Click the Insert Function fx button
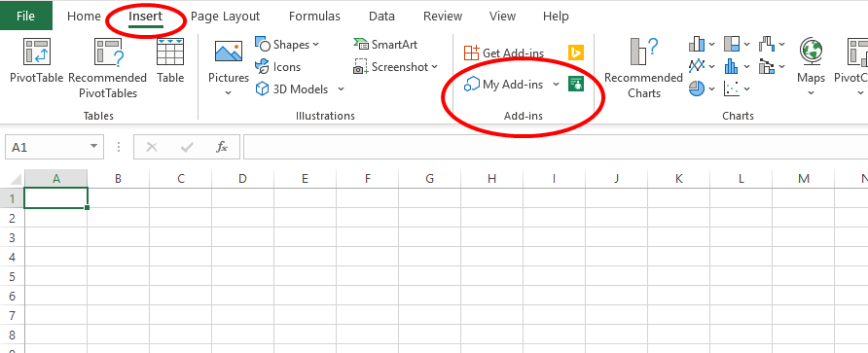The height and width of the screenshot is (353, 868). coord(222,147)
